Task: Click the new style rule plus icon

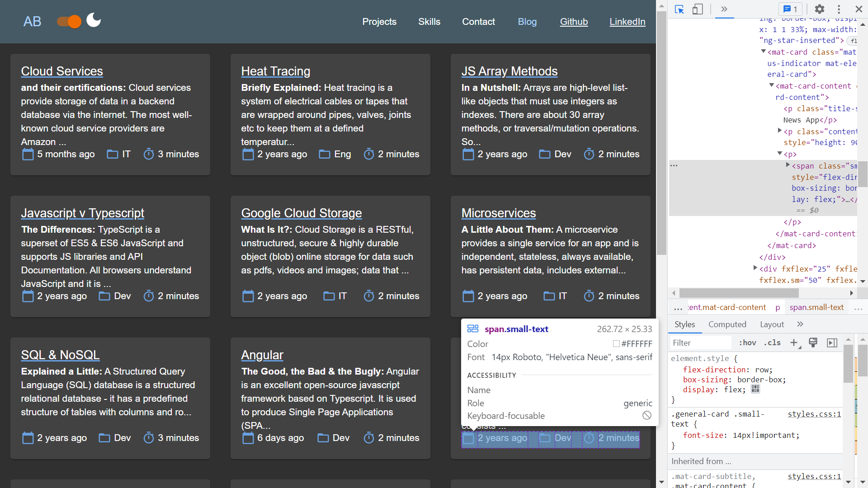Action: tap(794, 343)
